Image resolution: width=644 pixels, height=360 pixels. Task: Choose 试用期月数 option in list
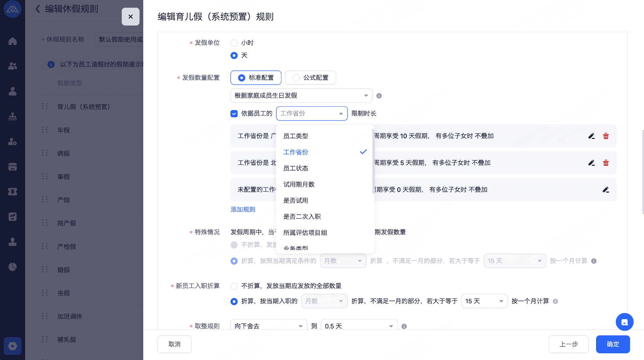(299, 184)
